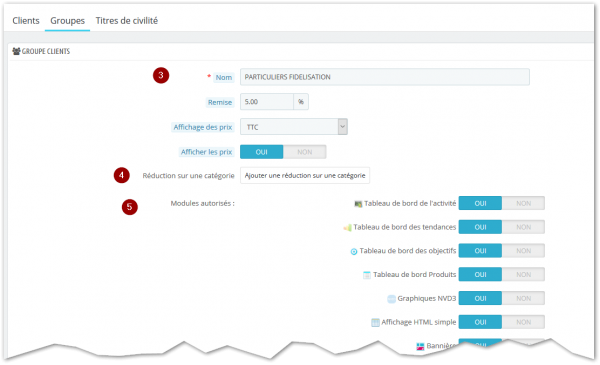Click Ajouter une réduction sur une catégorie

[305, 175]
